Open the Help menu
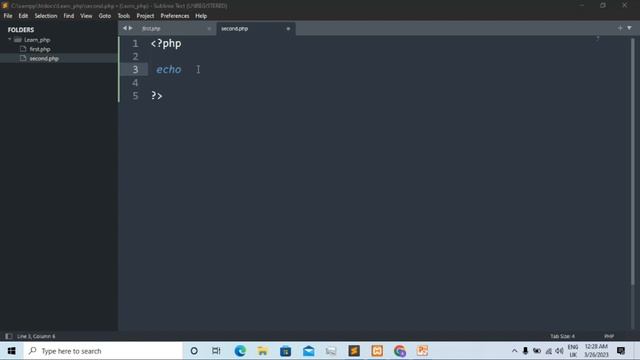 pyautogui.click(x=201, y=16)
